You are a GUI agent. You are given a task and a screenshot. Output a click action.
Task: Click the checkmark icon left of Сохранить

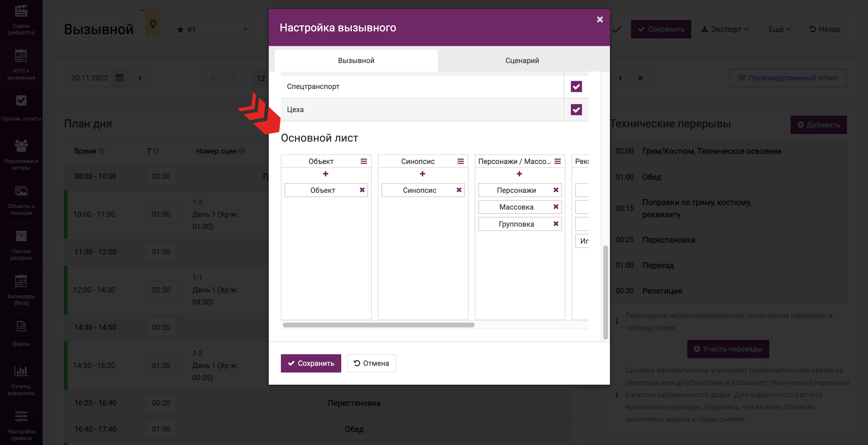617,29
